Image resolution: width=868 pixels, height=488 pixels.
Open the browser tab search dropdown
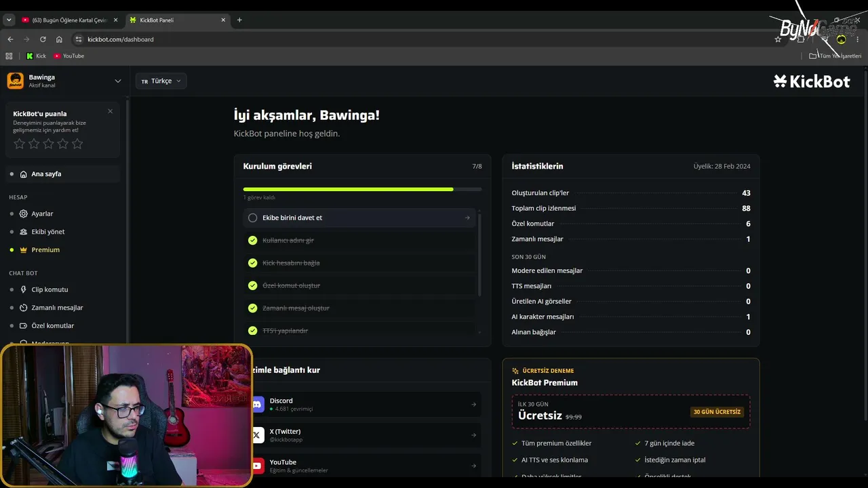[9, 20]
